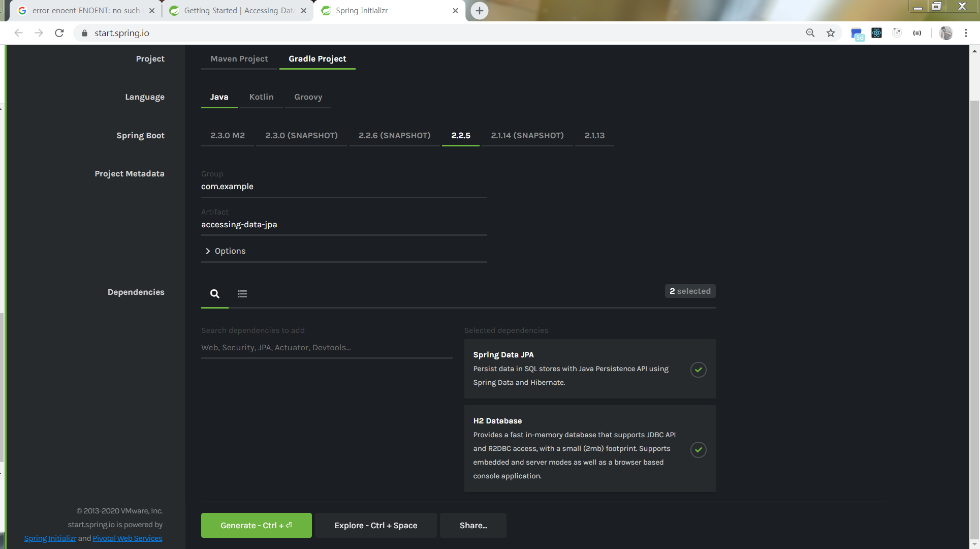This screenshot has height=549, width=980.
Task: Click the React DevTools extension icon
Action: coord(876,33)
